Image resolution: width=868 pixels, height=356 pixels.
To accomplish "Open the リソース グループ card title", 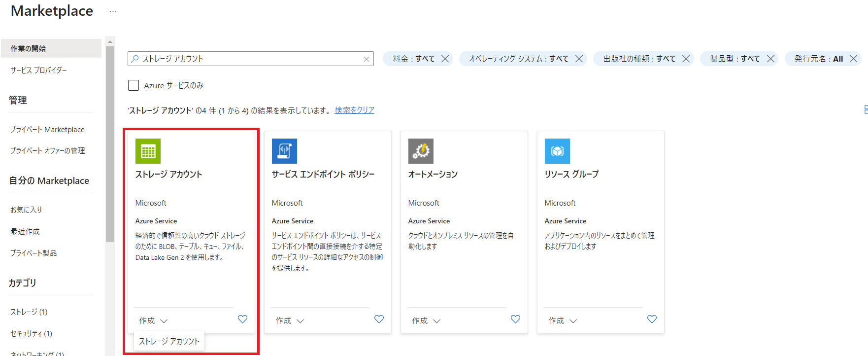I will coord(572,174).
